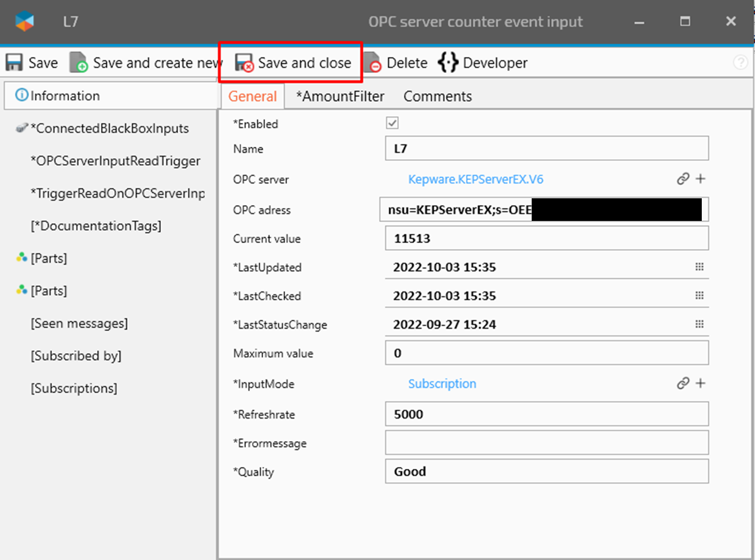755x560 pixels.
Task: Click the help question mark icon
Action: 740,62
